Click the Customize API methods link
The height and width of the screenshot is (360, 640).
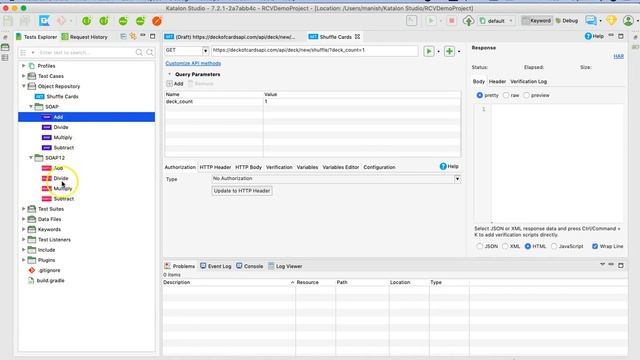pyautogui.click(x=193, y=63)
